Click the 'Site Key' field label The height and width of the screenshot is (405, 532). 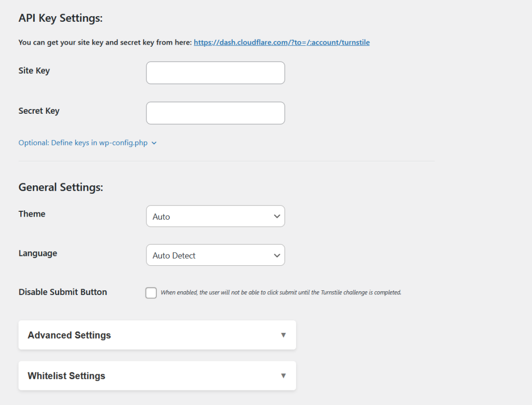point(34,71)
